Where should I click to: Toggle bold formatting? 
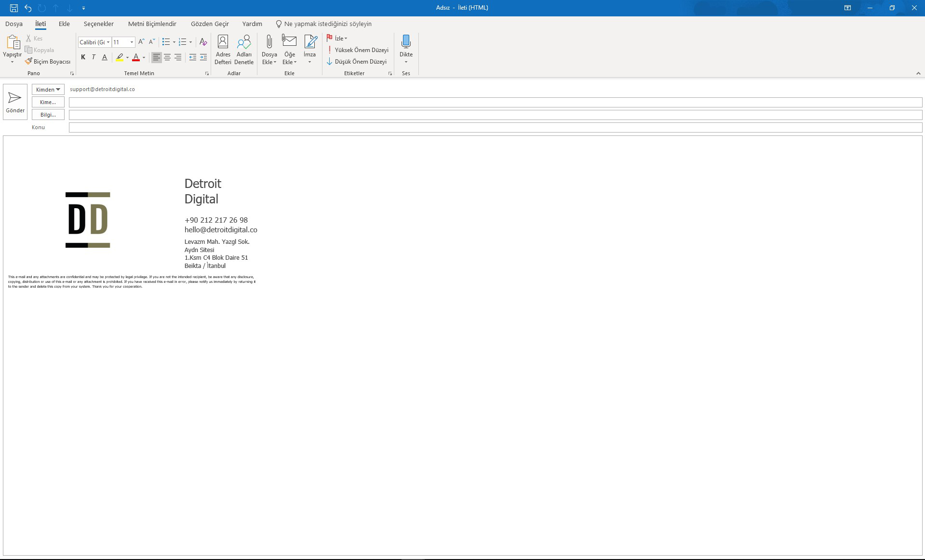pos(82,57)
